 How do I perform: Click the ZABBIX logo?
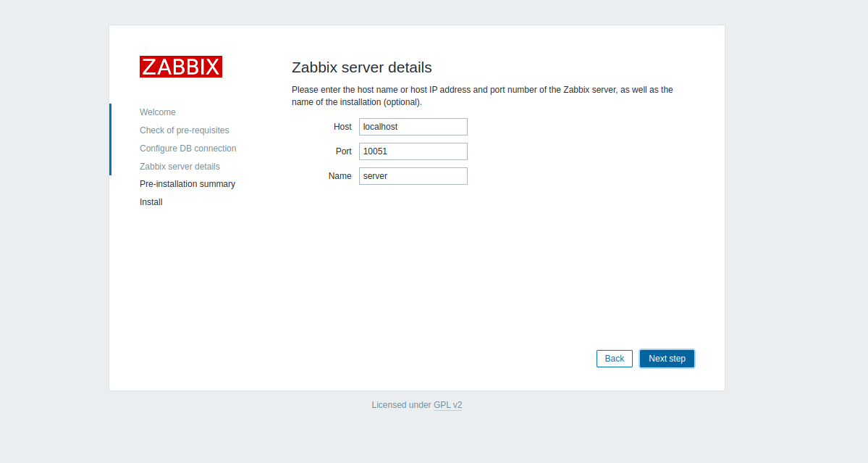coord(180,67)
